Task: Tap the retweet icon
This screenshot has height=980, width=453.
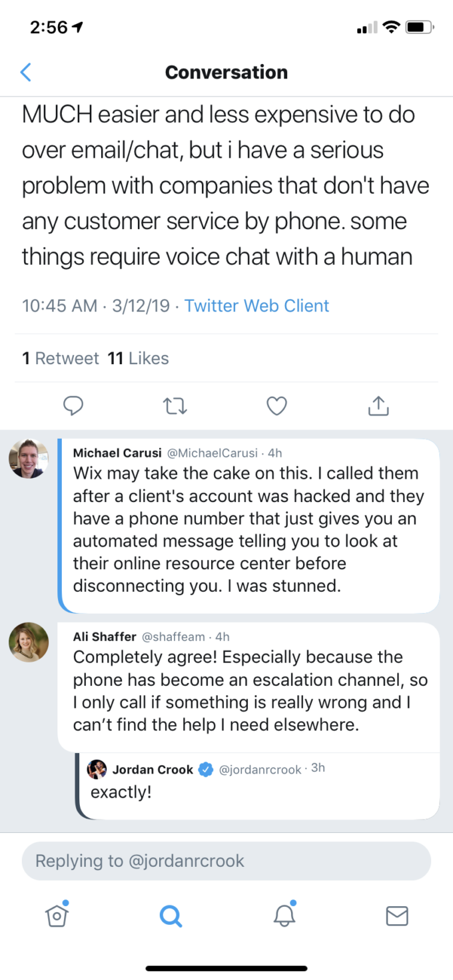Action: click(175, 405)
